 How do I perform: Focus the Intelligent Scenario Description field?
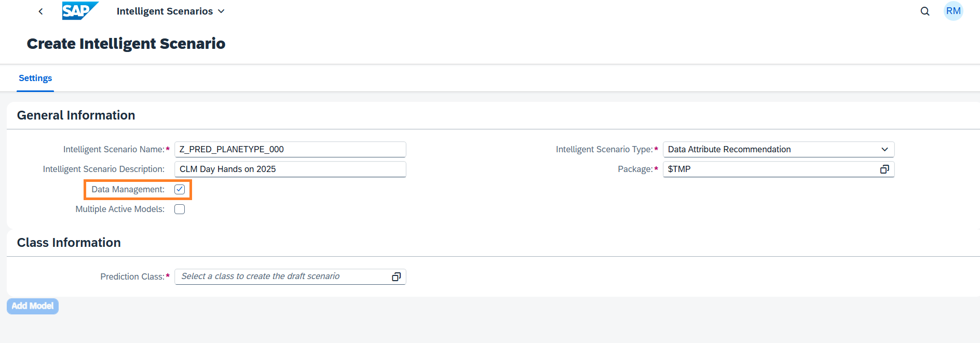tap(290, 169)
